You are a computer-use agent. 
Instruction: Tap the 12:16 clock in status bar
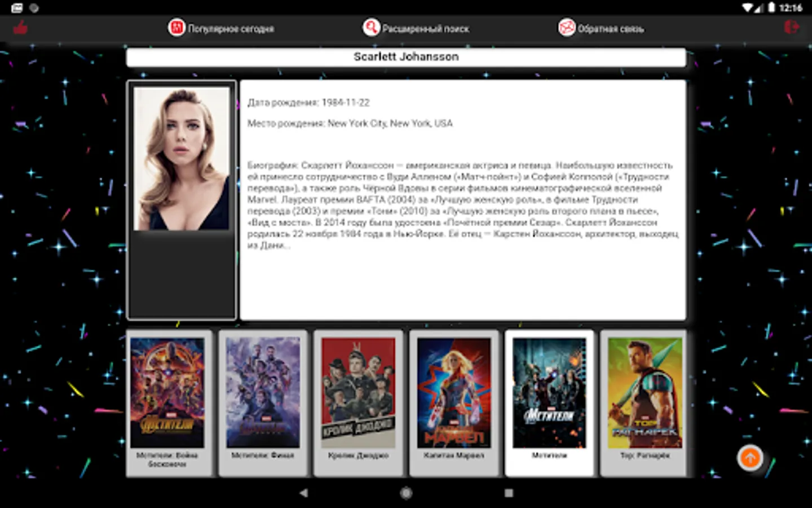(x=791, y=8)
